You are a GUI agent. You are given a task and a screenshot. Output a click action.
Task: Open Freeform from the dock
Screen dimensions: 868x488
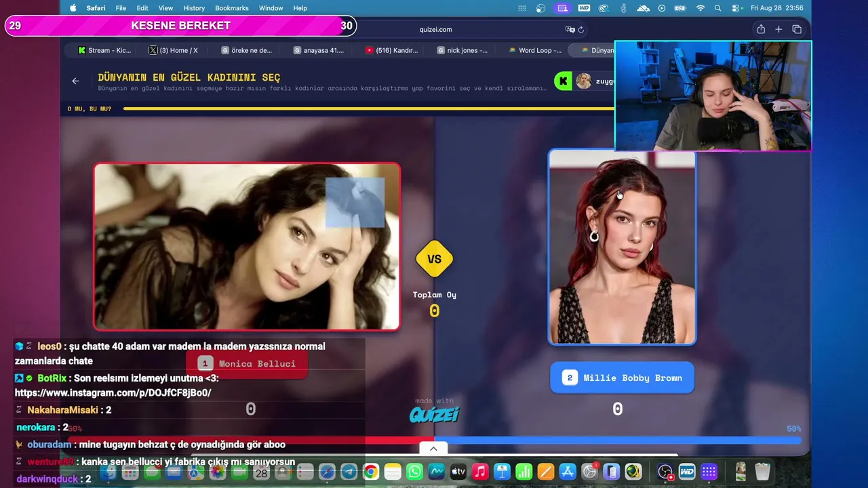(x=436, y=472)
